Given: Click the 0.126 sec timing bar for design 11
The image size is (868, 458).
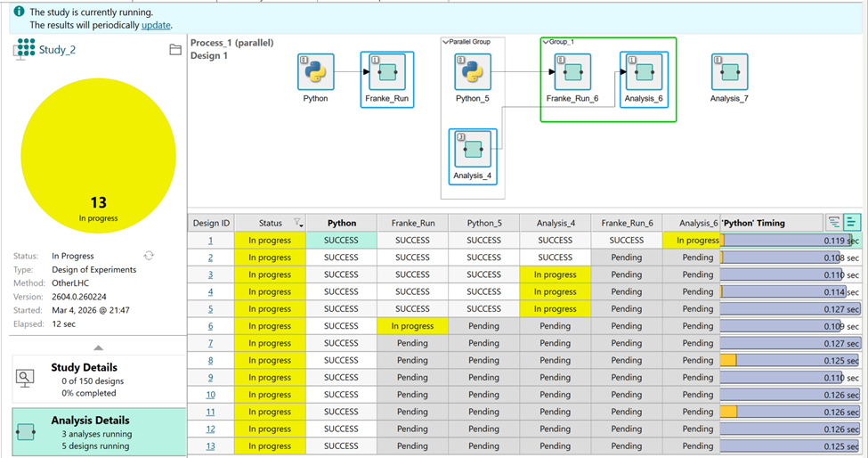Looking at the screenshot, I should tap(791, 412).
